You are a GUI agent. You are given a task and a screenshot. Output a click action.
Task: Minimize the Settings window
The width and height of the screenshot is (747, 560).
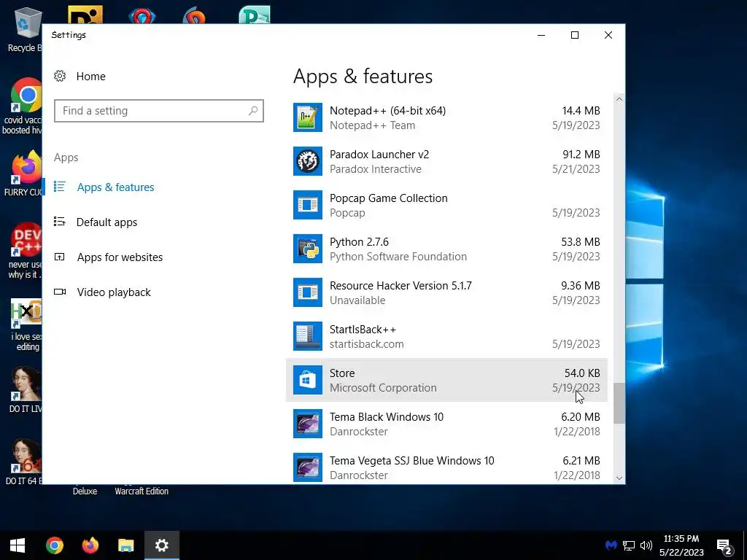pos(541,35)
